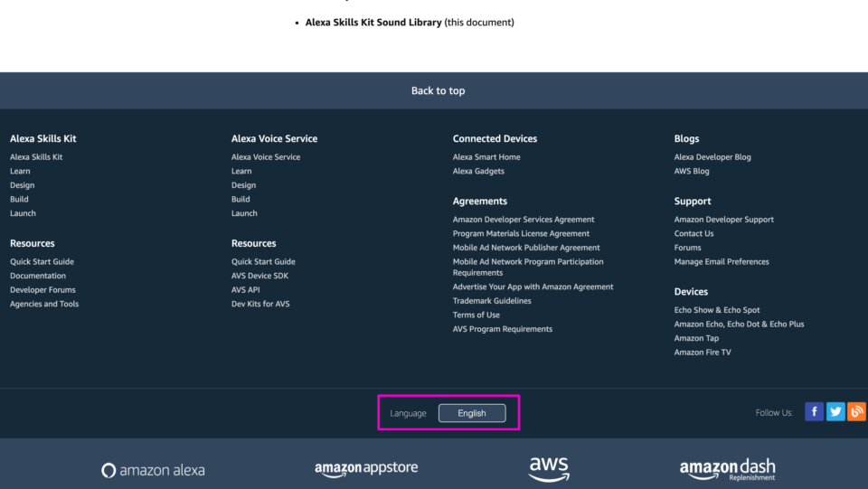Click the Language label
The height and width of the screenshot is (489, 868).
point(408,413)
